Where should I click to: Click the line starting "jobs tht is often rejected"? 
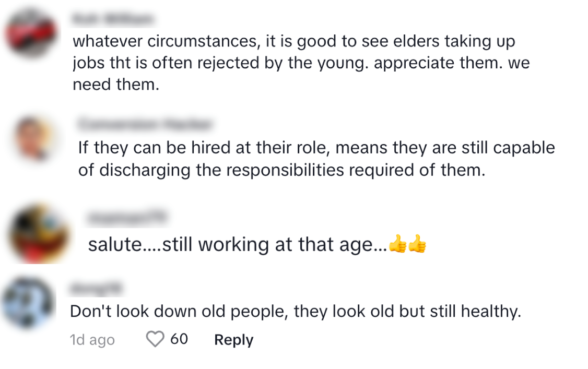tap(301, 63)
